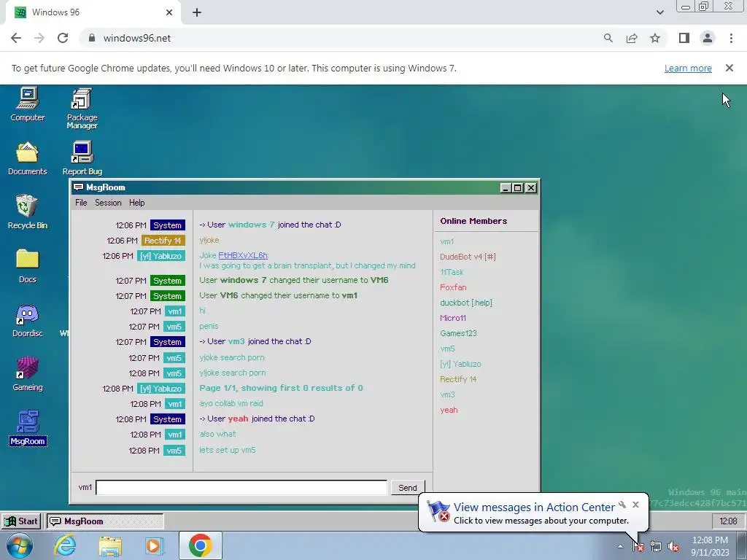The height and width of the screenshot is (560, 747).
Task: Open the File menu in MsgRoom
Action: pos(81,203)
